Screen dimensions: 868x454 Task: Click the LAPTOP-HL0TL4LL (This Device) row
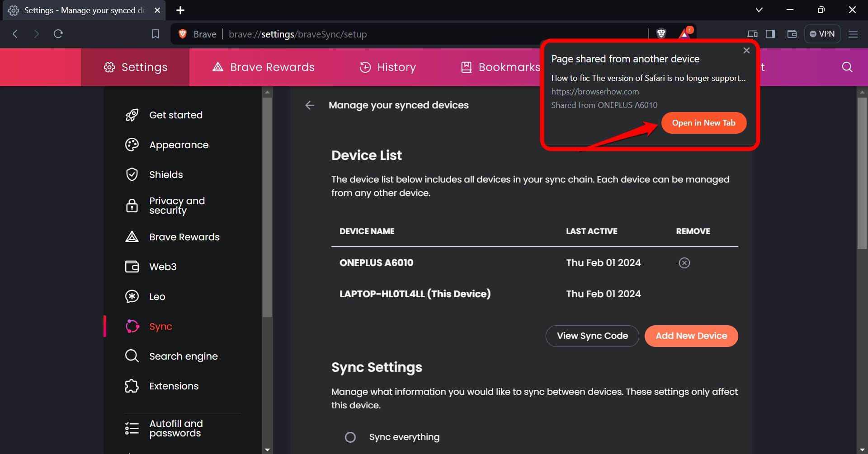click(535, 294)
